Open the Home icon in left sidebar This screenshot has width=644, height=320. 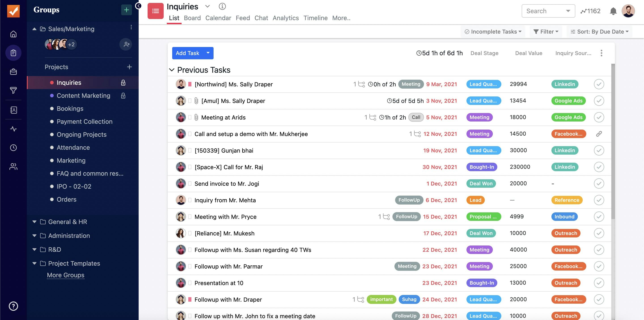click(13, 34)
